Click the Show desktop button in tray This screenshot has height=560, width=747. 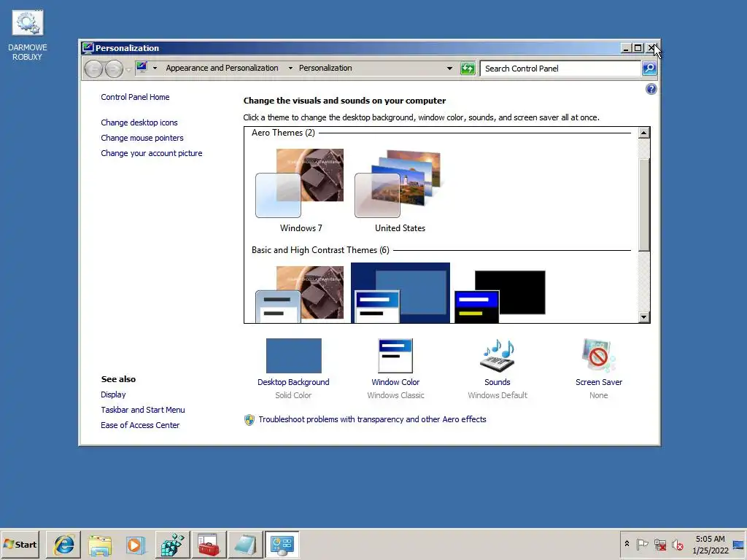[x=739, y=544]
